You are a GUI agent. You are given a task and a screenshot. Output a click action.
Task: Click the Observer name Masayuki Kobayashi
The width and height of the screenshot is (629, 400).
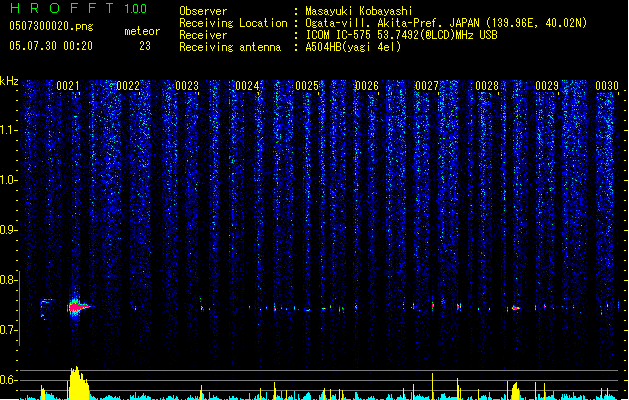coord(359,11)
